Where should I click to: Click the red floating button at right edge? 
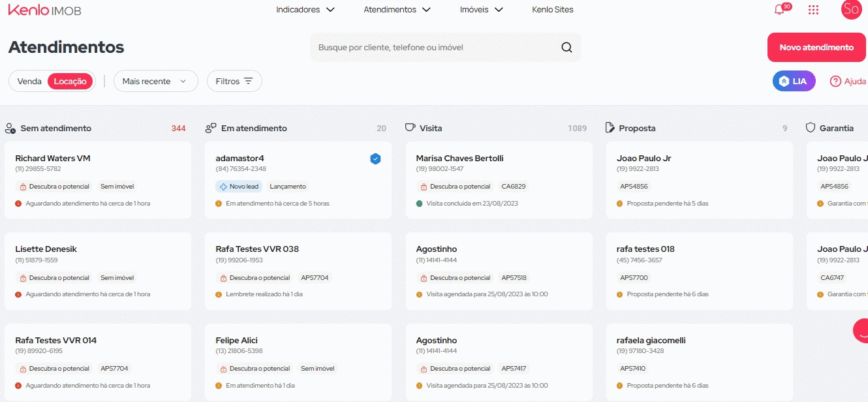point(861,331)
